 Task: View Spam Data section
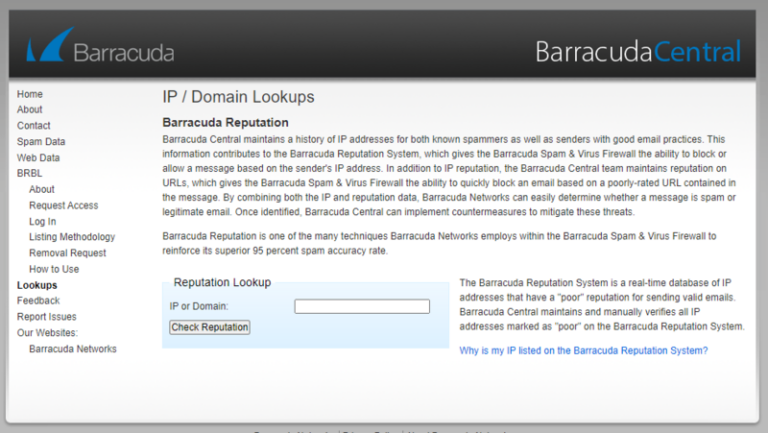41,142
